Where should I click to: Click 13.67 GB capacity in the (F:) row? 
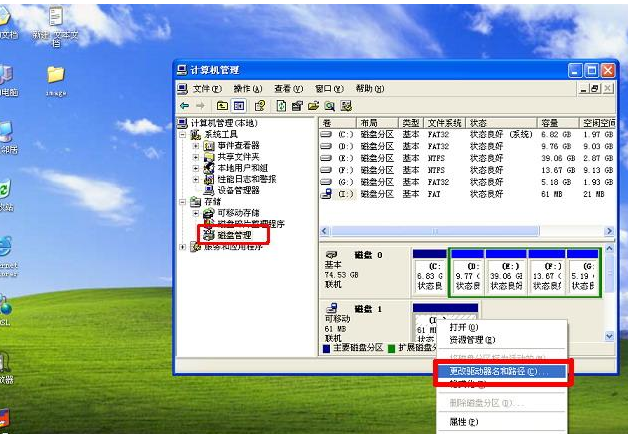pos(558,170)
